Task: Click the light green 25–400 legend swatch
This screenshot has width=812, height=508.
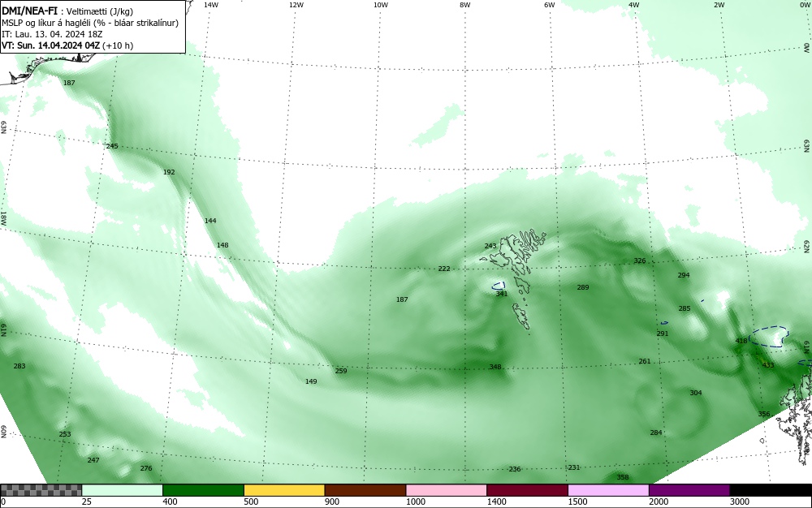Action: tap(123, 490)
